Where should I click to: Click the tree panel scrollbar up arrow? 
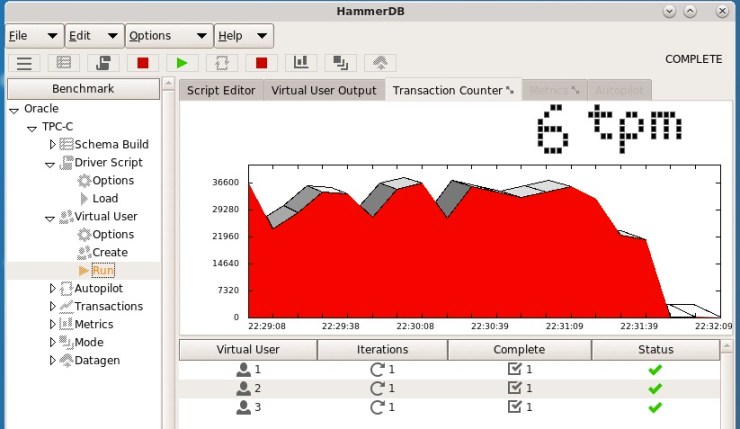point(168,84)
